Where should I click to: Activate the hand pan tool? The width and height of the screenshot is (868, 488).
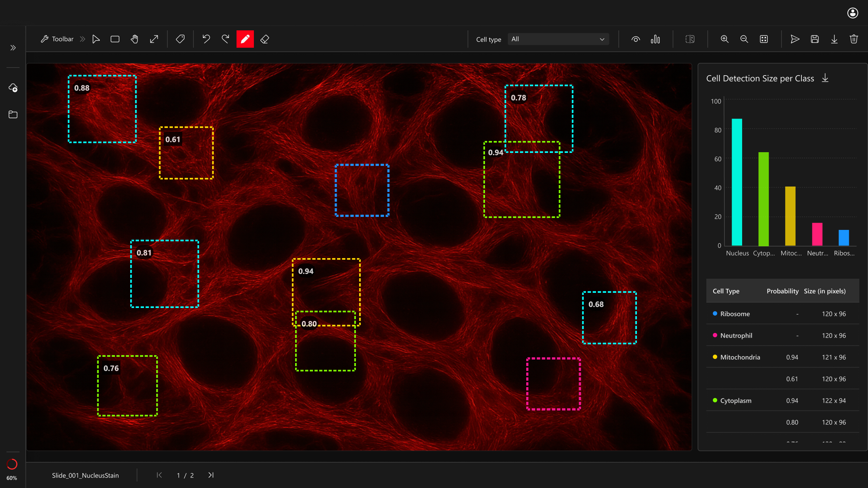click(x=135, y=39)
